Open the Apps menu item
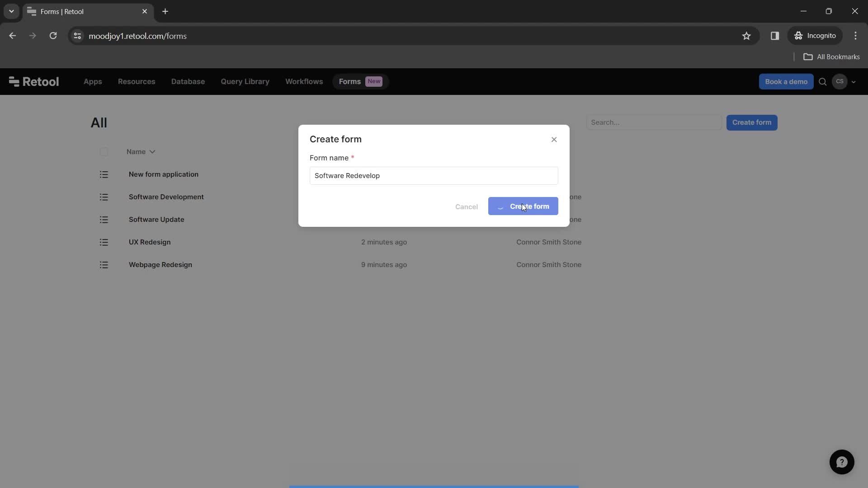Viewport: 868px width, 488px height. tap(92, 81)
